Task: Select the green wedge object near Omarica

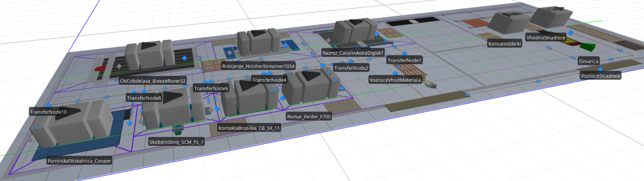Action: pos(588,47)
